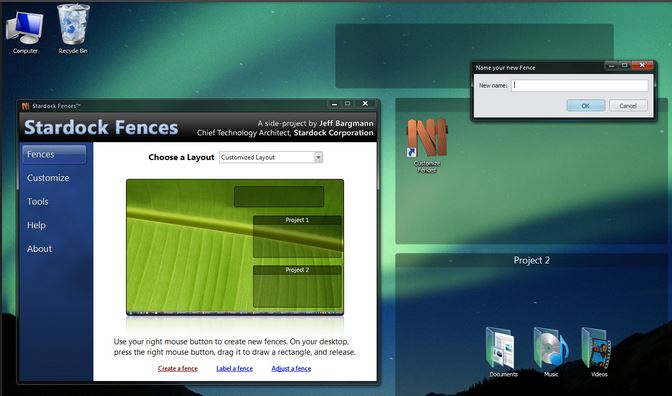Maximize the Name your new Fence dialog

pyautogui.click(x=625, y=66)
